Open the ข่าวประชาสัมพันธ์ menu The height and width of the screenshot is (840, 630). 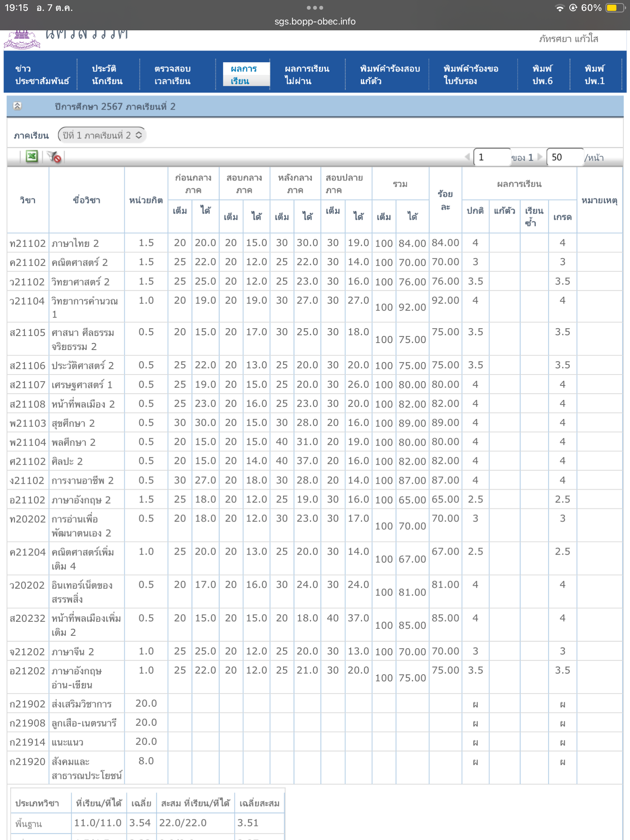click(x=42, y=75)
